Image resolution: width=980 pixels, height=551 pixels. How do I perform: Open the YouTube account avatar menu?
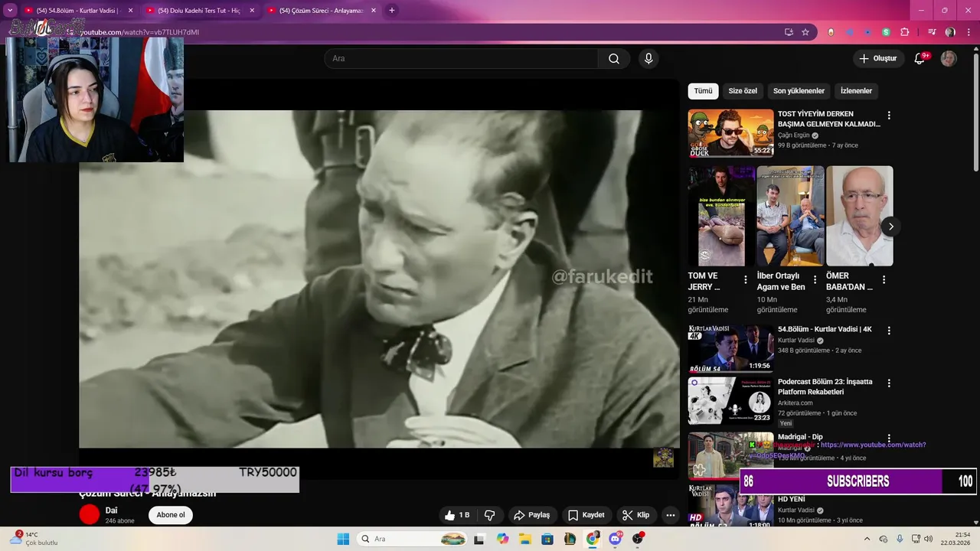949,59
